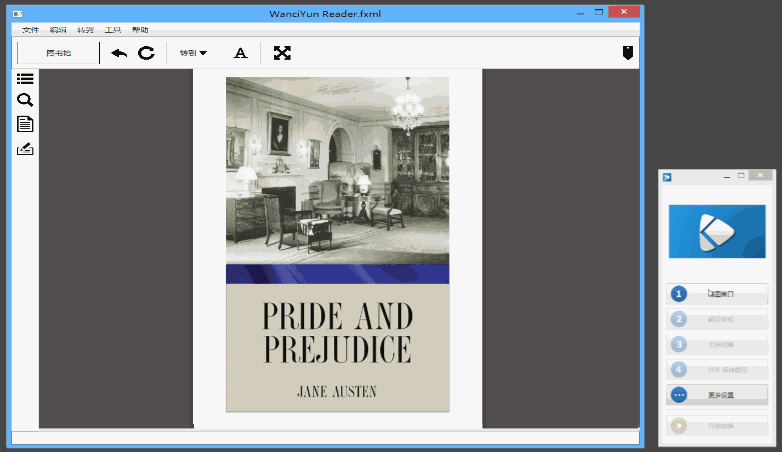Open font settings with the A icon
This screenshot has width=782, height=452.
(x=240, y=53)
